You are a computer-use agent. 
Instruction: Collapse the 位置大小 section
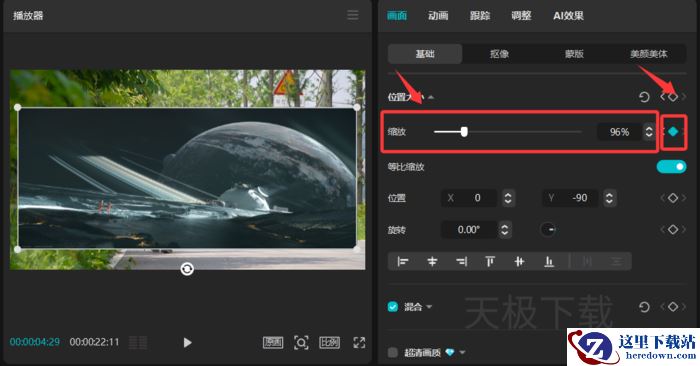431,97
